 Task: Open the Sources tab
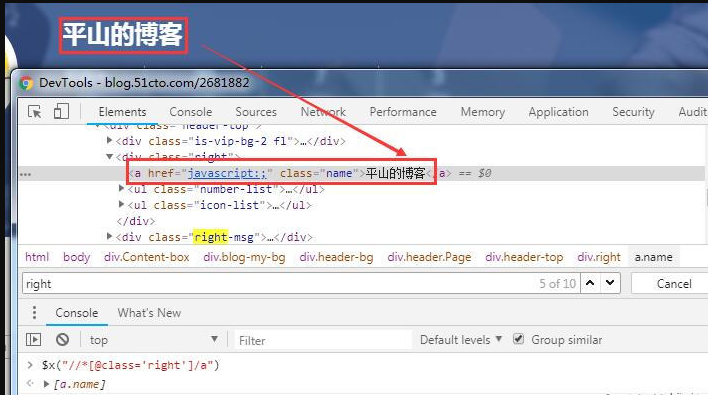coord(256,112)
